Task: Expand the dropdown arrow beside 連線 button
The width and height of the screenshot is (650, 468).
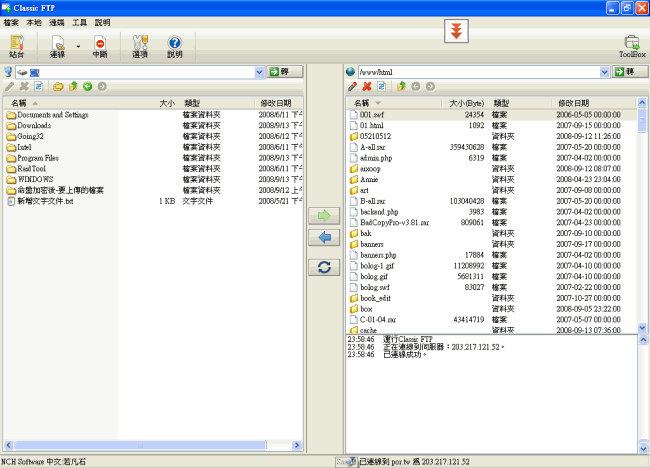Action: [78, 46]
